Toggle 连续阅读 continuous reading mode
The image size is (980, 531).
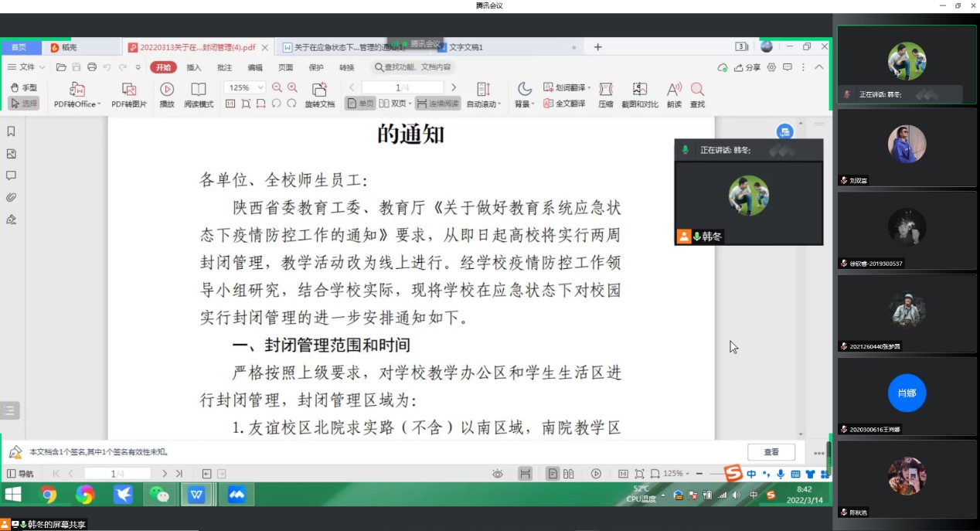point(437,103)
